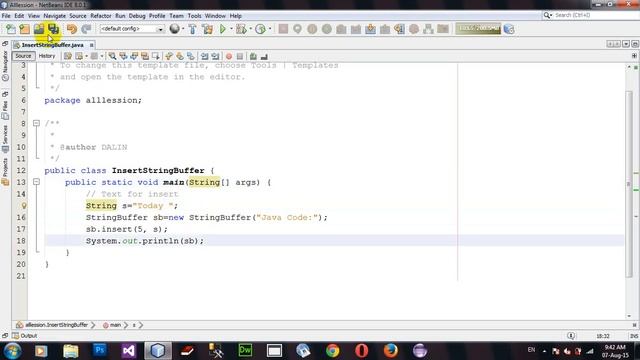Open dropdown arrow next to Debug Project
The image size is (640, 360).
(250, 29)
